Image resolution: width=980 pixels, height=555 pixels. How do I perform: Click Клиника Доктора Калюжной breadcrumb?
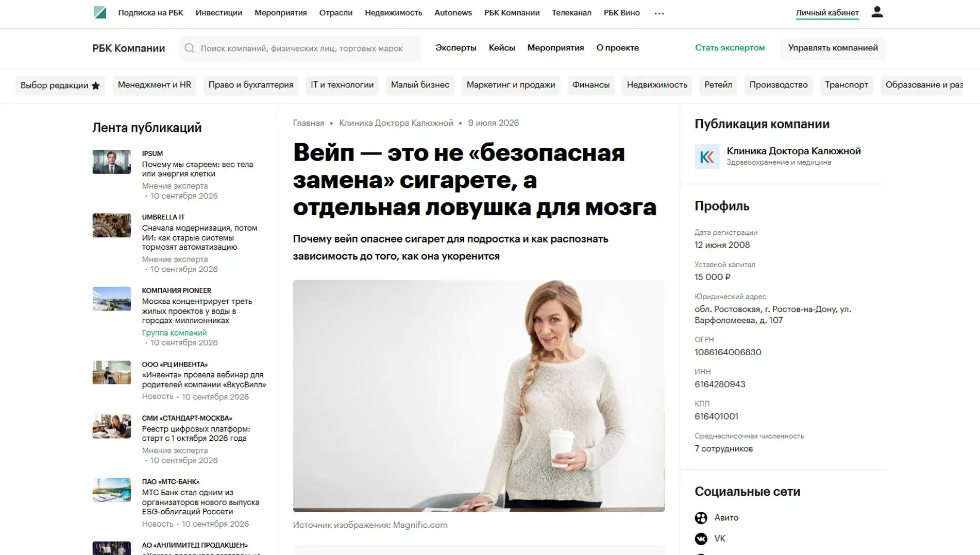pyautogui.click(x=396, y=123)
